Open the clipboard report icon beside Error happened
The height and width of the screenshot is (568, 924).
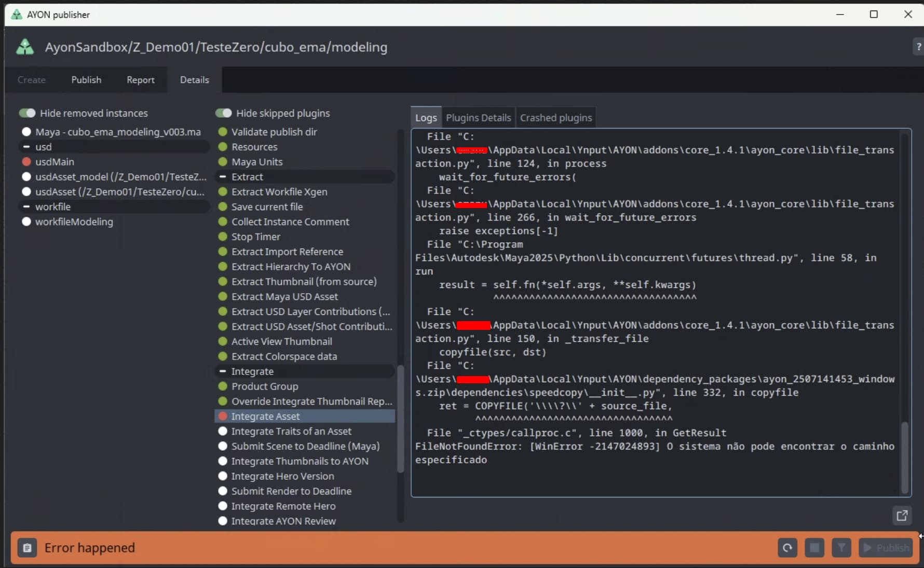point(27,548)
